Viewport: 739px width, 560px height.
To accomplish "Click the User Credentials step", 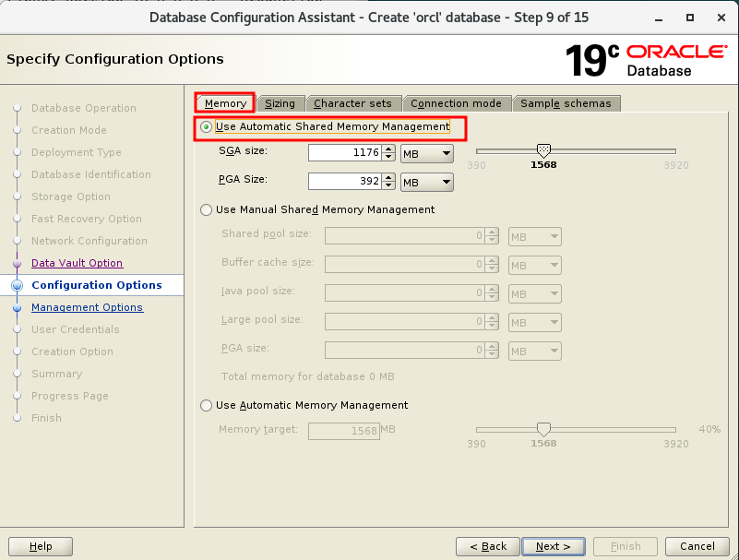I will coord(76,329).
